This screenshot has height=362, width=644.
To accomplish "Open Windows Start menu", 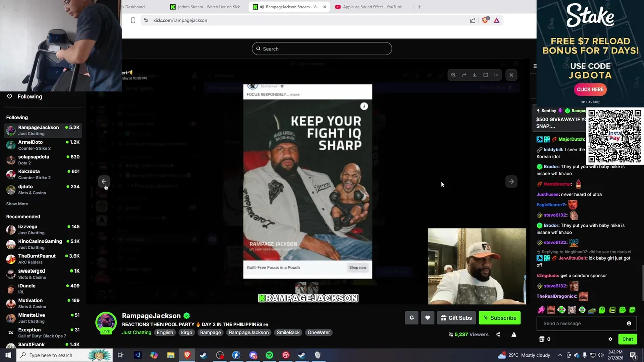I will click(8, 355).
